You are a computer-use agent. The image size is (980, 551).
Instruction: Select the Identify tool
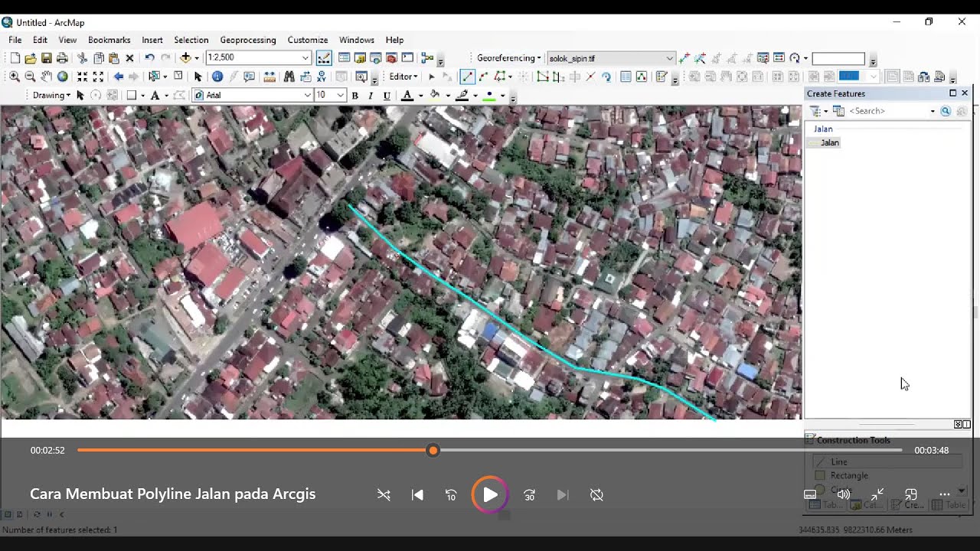(217, 77)
